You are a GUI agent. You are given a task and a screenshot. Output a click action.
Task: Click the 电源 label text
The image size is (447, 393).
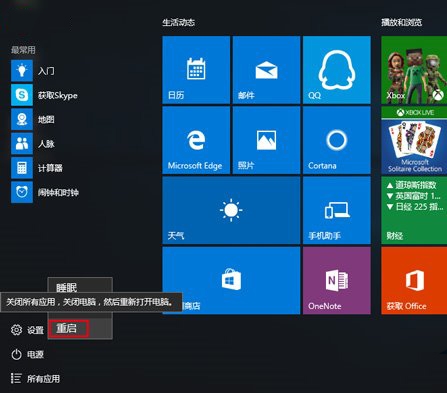pyautogui.click(x=36, y=354)
